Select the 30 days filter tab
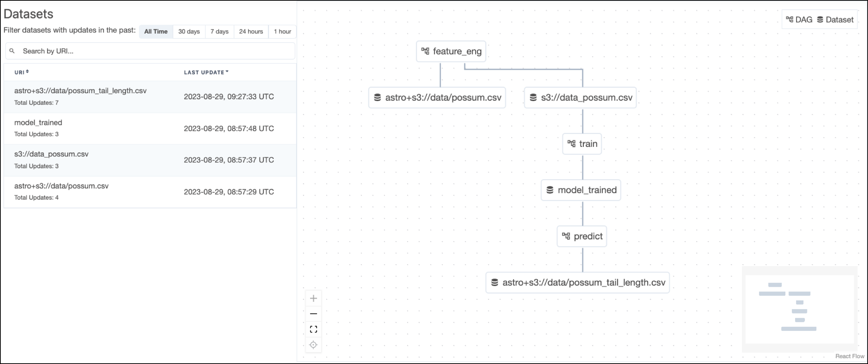868x364 pixels. pyautogui.click(x=188, y=31)
